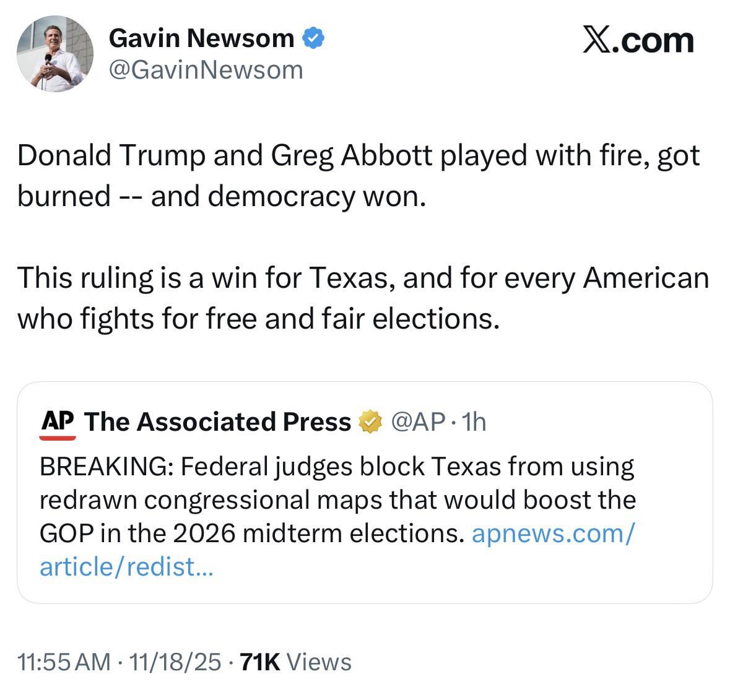
Task: Open the @AP handle
Action: coord(418,422)
